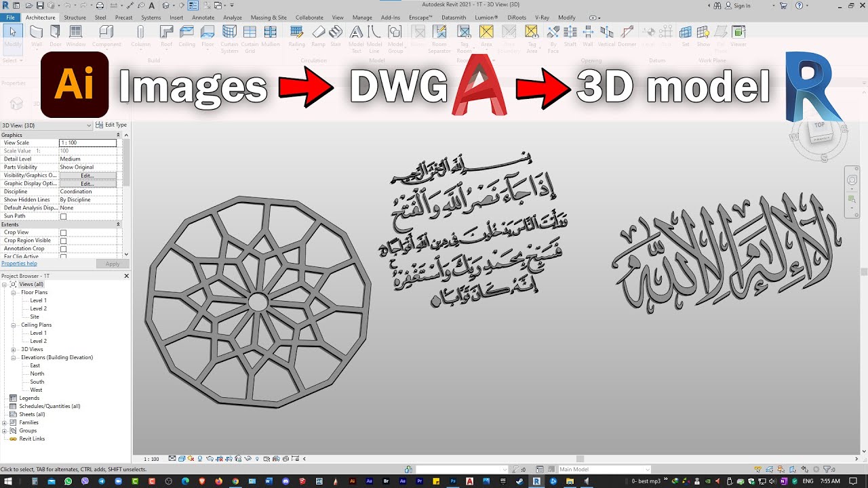Select the Wall tool in the ribbon
868x488 pixels.
37,36
